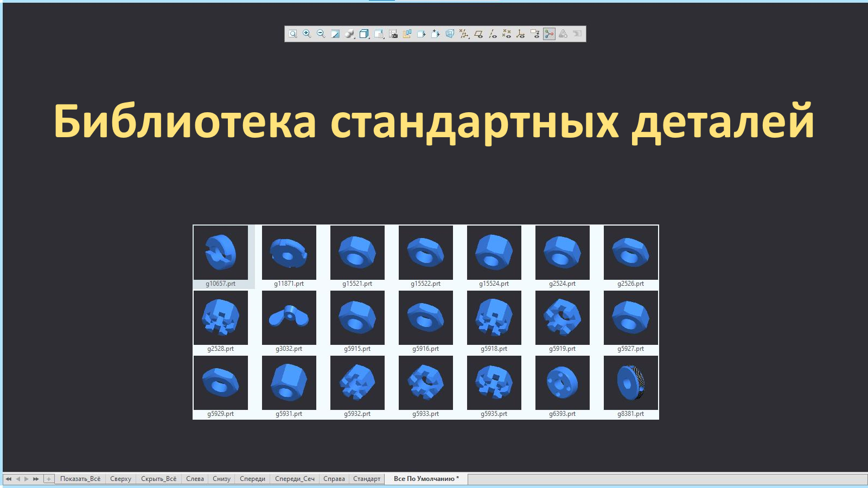This screenshot has height=488, width=868.
Task: Click the Показать_Всё button
Action: (80, 479)
